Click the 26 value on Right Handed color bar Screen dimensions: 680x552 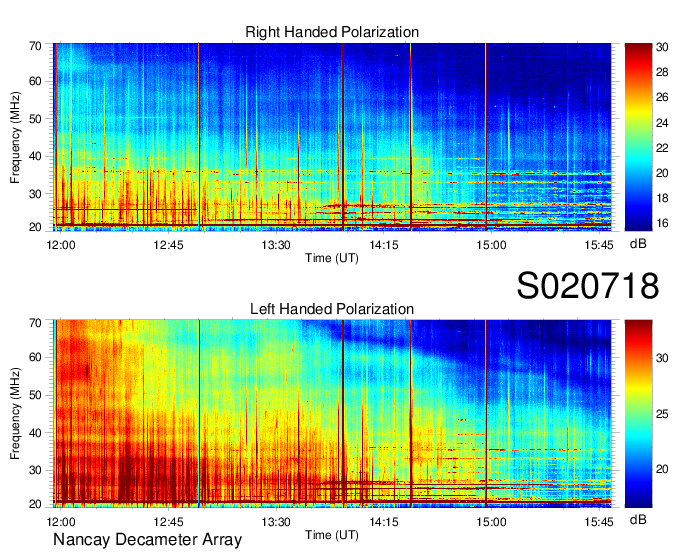point(662,97)
